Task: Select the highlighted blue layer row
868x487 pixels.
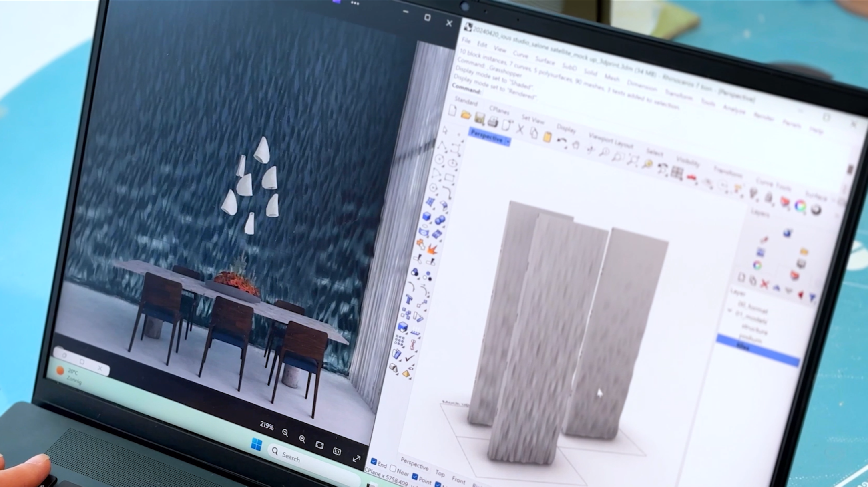Action: [x=757, y=350]
